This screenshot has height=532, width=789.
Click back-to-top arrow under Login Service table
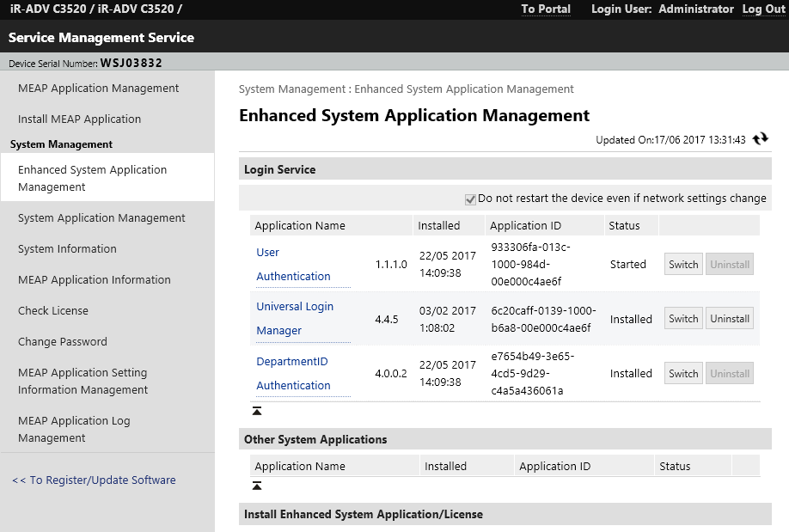coord(257,411)
